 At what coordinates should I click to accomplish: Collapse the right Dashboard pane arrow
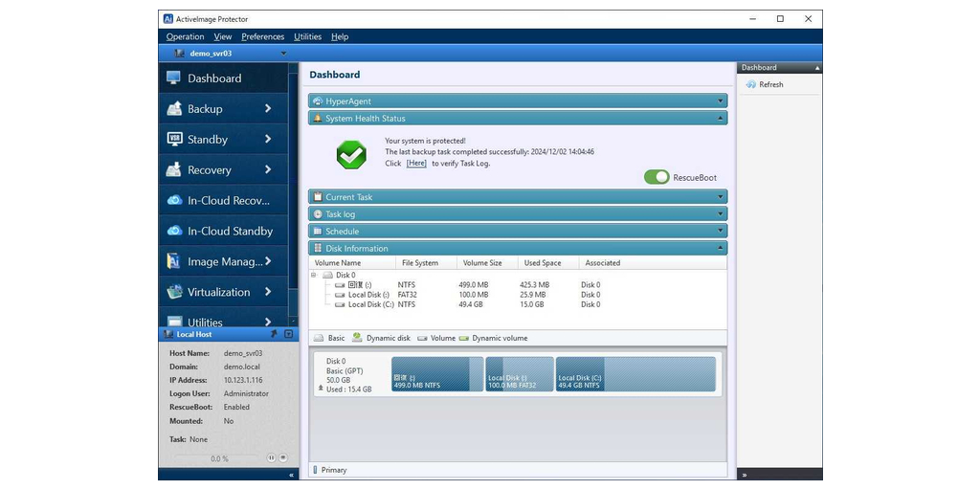click(817, 68)
